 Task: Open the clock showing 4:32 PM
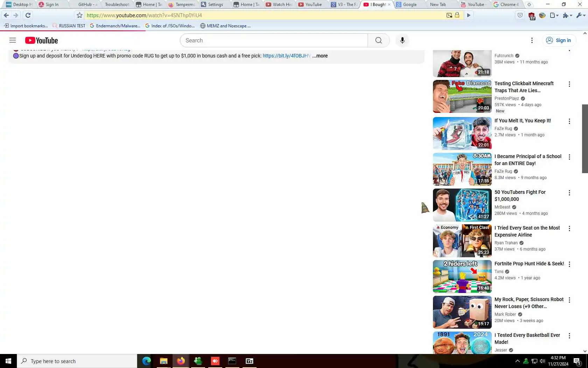coord(558,361)
